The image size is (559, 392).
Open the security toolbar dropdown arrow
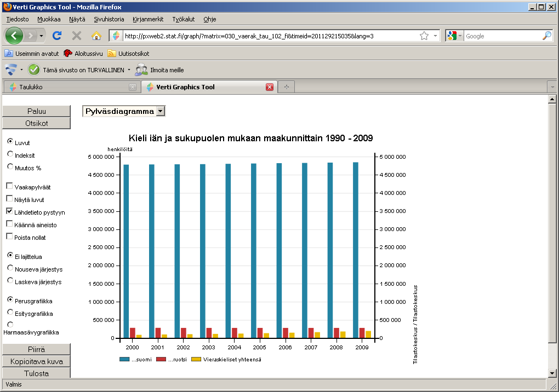22,70
